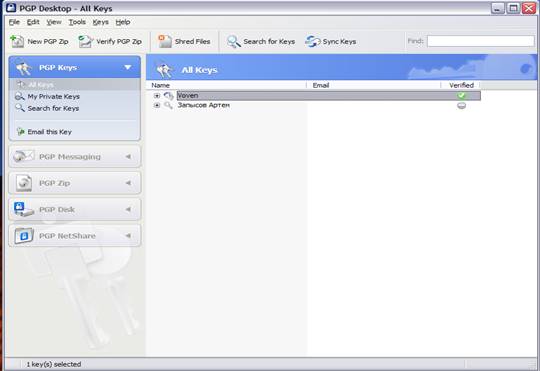
Task: Click the green verified indicator for Voven
Action: click(x=461, y=95)
